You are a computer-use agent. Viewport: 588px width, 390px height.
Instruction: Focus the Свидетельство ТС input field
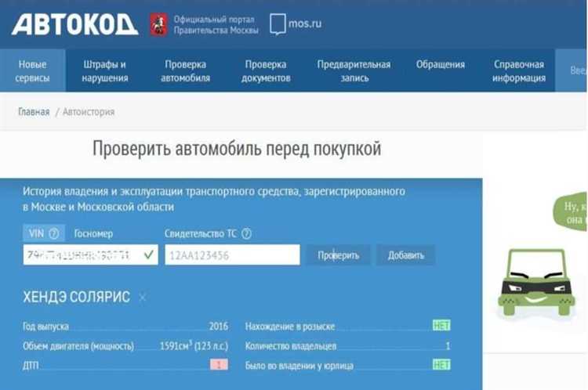point(233,255)
